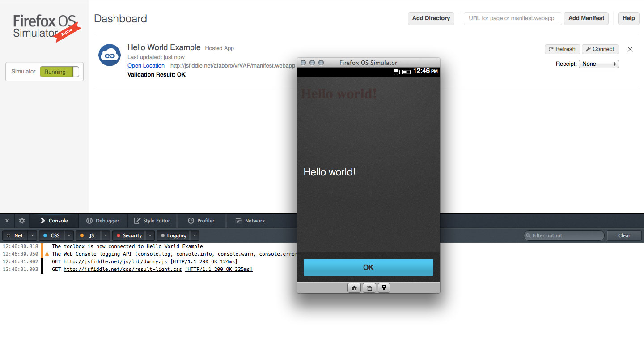Screen dimensions: 644x338
Task: Click the Hello World Example app title
Action: pos(164,47)
